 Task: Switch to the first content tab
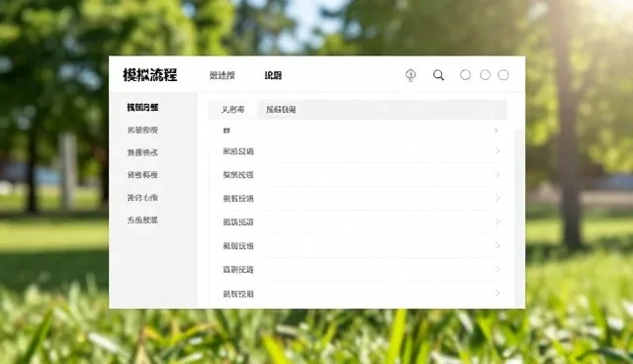tap(233, 110)
